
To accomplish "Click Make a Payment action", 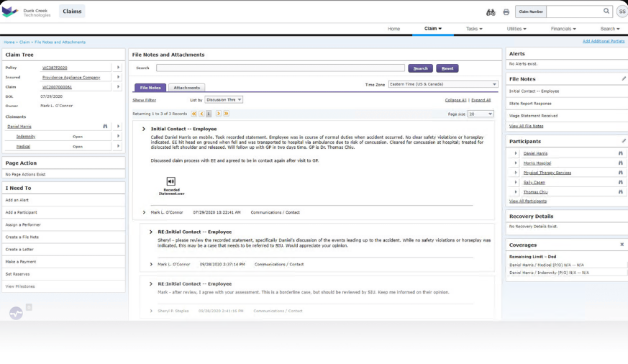I will [x=21, y=261].
